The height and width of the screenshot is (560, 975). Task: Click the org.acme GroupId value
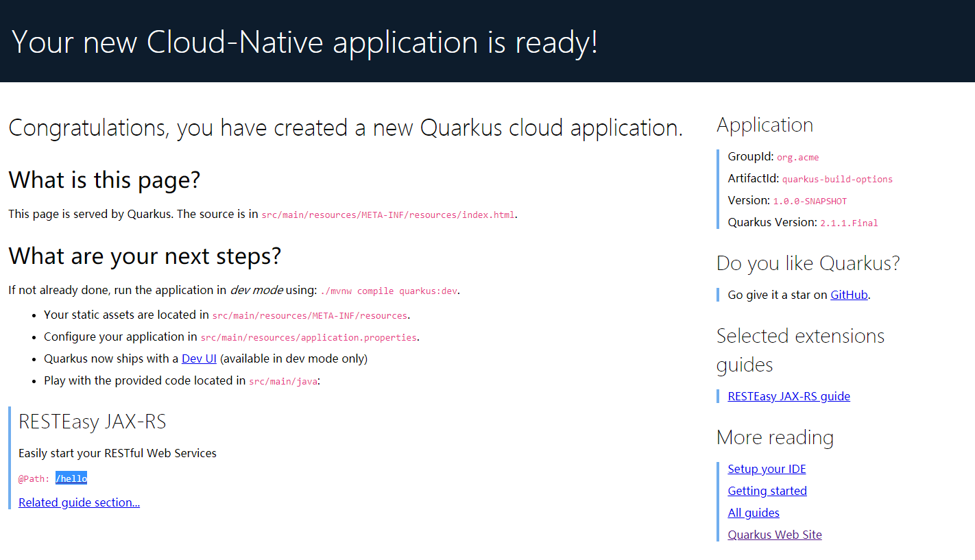pos(797,157)
